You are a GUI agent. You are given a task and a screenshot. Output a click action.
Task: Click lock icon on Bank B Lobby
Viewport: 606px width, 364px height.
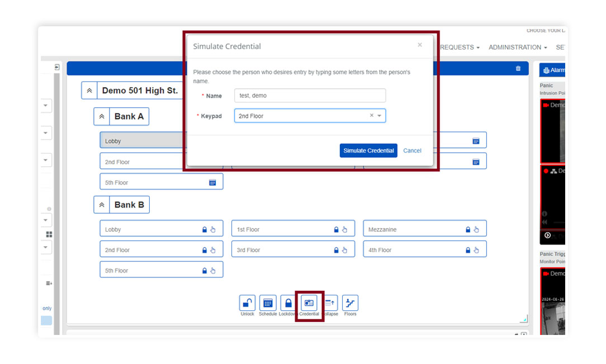tap(205, 229)
